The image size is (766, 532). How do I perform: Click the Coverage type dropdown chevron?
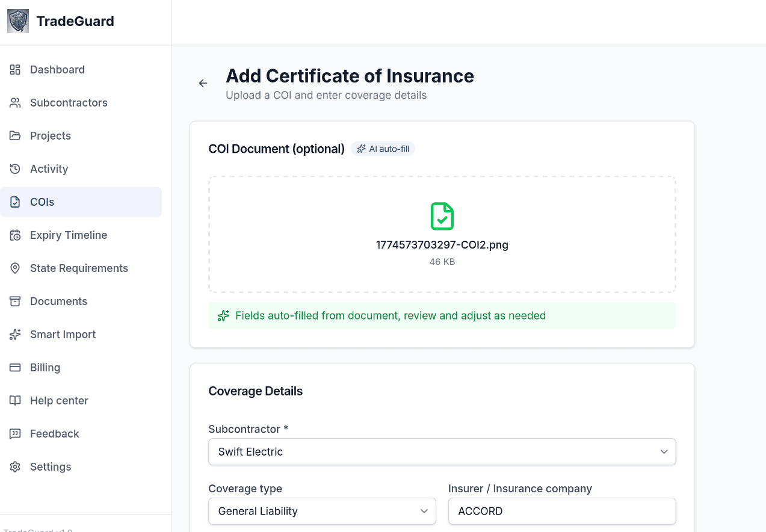tap(424, 512)
